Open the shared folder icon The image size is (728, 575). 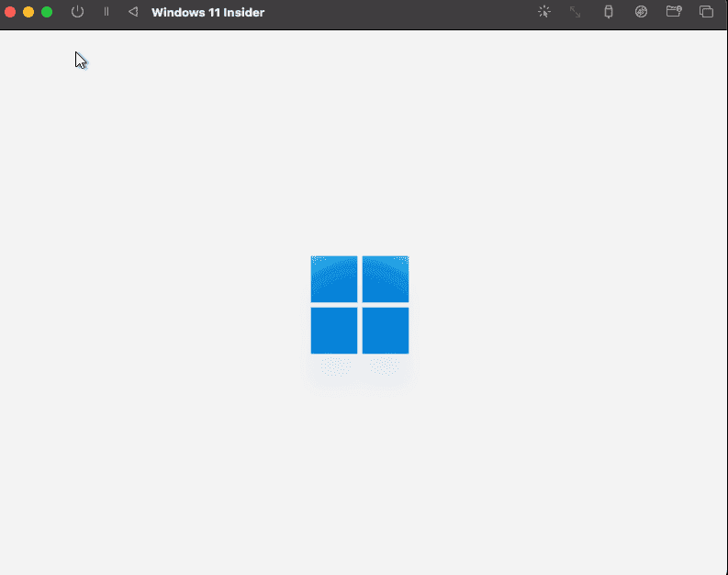point(674,12)
